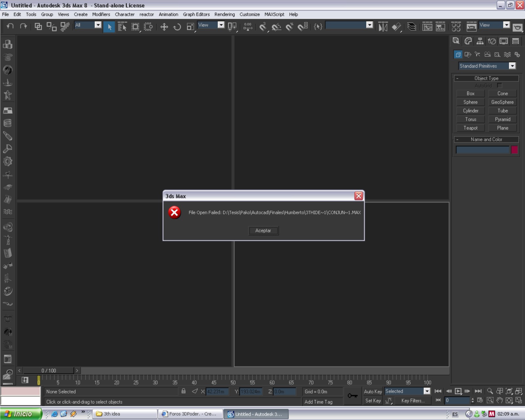This screenshot has width=525, height=420.
Task: Switch to the Hierarchy command panel
Action: tap(480, 41)
